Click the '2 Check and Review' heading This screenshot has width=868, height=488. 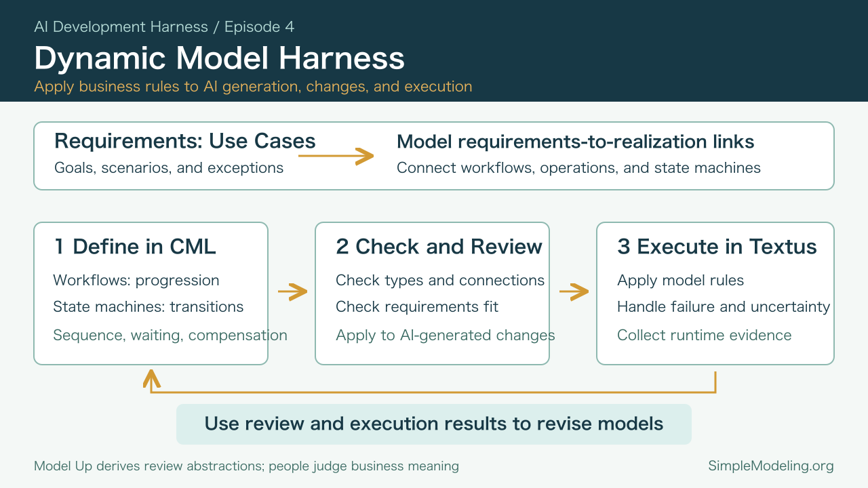tap(439, 247)
